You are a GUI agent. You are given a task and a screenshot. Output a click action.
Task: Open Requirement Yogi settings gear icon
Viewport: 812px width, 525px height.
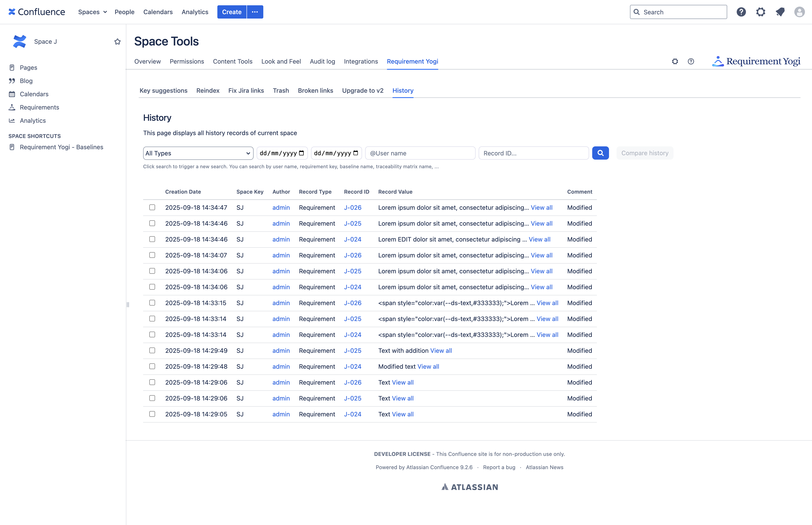click(675, 61)
